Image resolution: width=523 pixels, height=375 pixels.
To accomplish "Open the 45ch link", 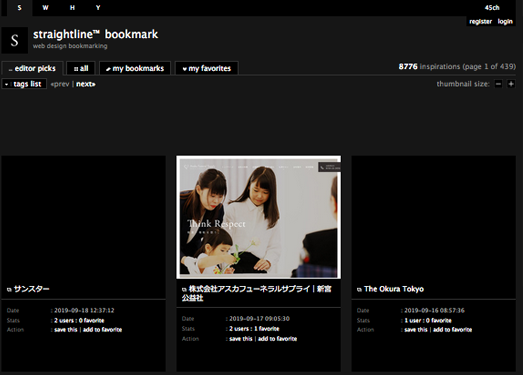I will click(492, 8).
